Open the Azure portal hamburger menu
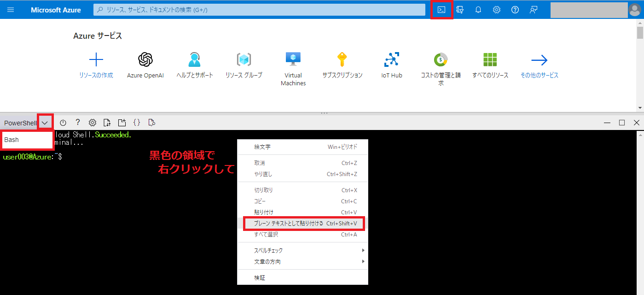The width and height of the screenshot is (644, 295). point(11,10)
